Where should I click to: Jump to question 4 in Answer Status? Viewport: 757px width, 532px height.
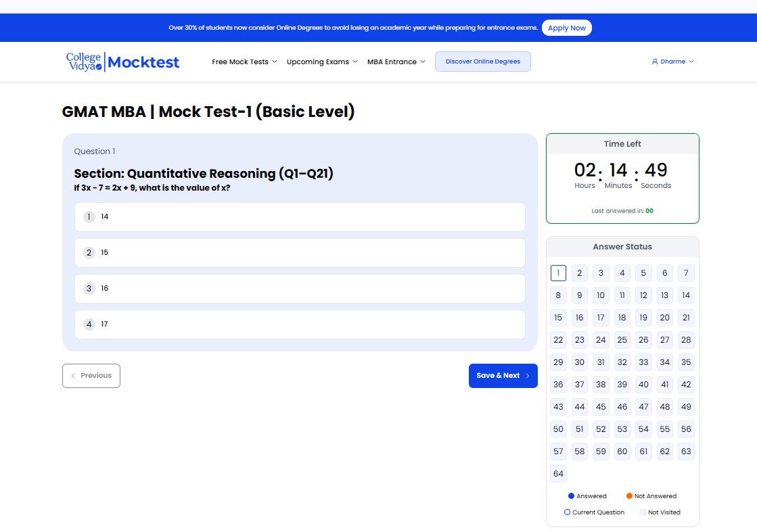pyautogui.click(x=622, y=273)
